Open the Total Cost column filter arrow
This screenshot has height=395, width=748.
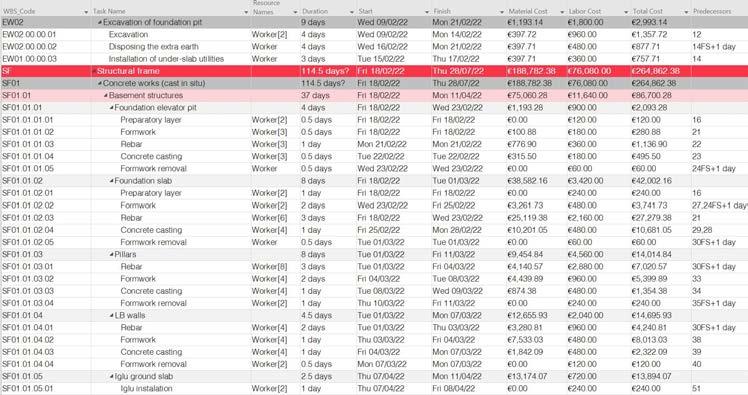[x=686, y=12]
